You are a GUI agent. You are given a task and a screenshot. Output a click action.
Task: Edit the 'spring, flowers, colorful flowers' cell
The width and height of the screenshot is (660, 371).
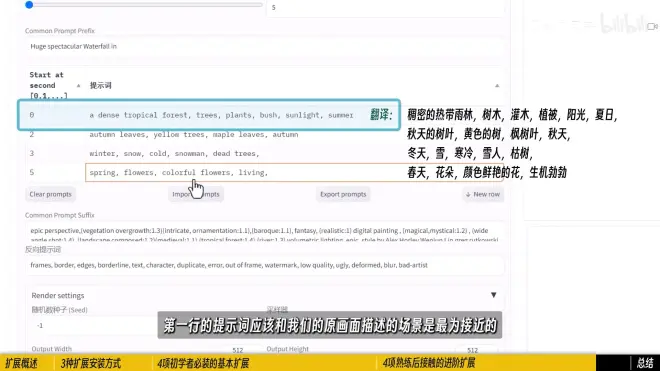pos(294,172)
